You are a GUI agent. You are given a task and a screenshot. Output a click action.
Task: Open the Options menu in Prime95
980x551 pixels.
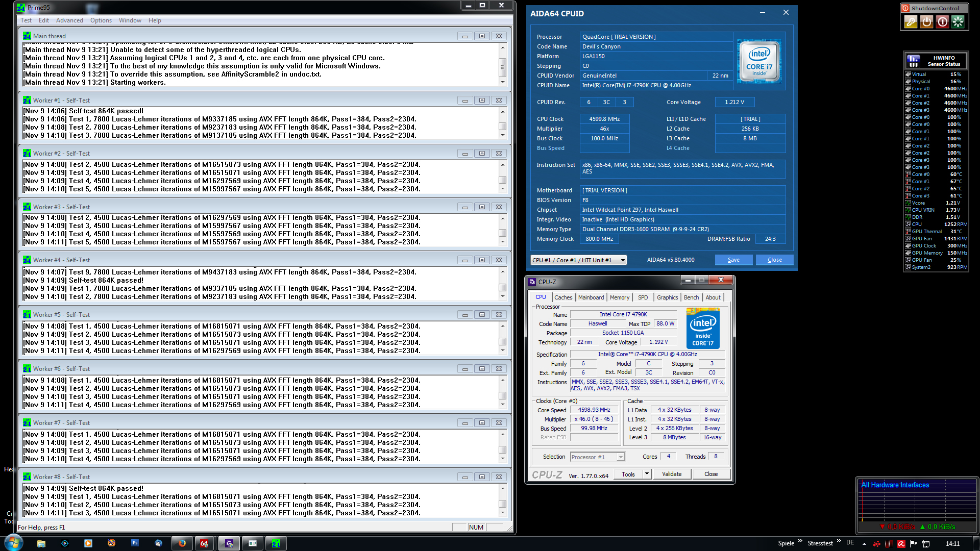pos(101,20)
